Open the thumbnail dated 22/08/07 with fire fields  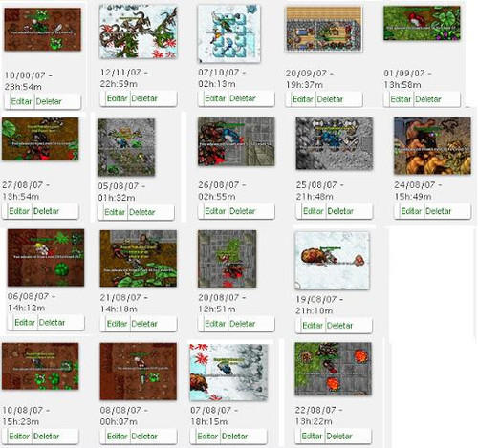tap(333, 369)
